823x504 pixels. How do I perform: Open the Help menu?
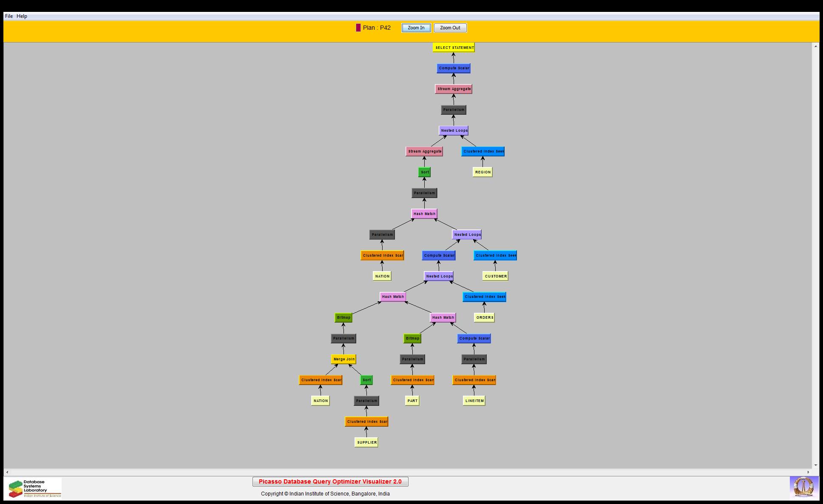click(22, 16)
